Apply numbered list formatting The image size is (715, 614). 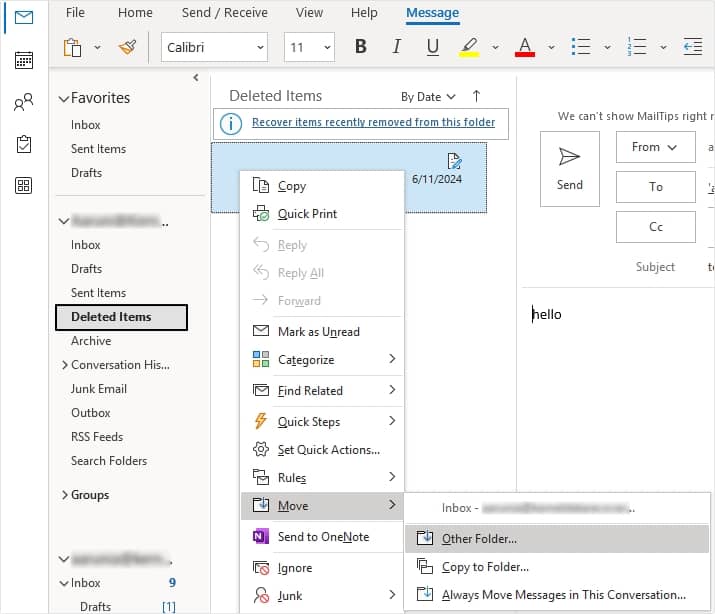[x=637, y=46]
